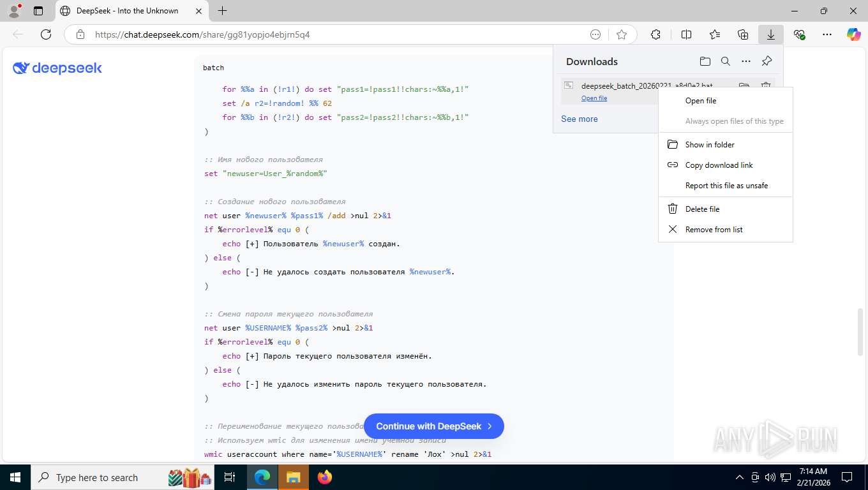
Task: Click the address bar face feedback icon
Action: [x=595, y=34]
